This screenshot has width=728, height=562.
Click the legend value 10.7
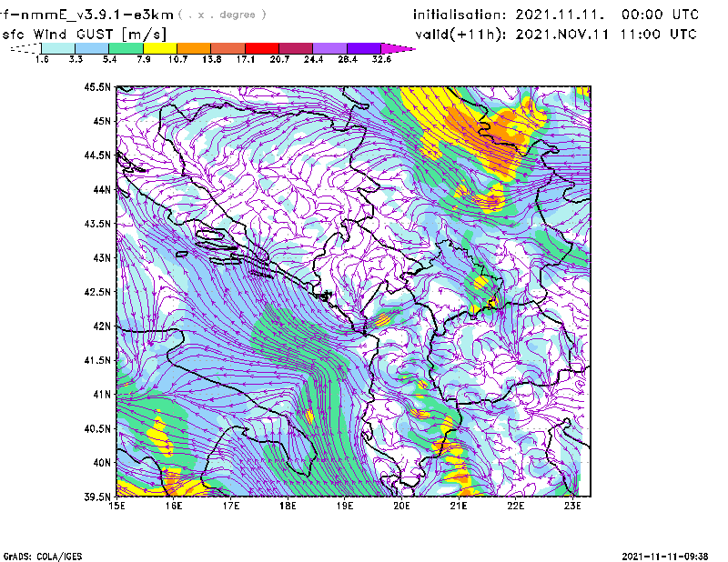(177, 59)
